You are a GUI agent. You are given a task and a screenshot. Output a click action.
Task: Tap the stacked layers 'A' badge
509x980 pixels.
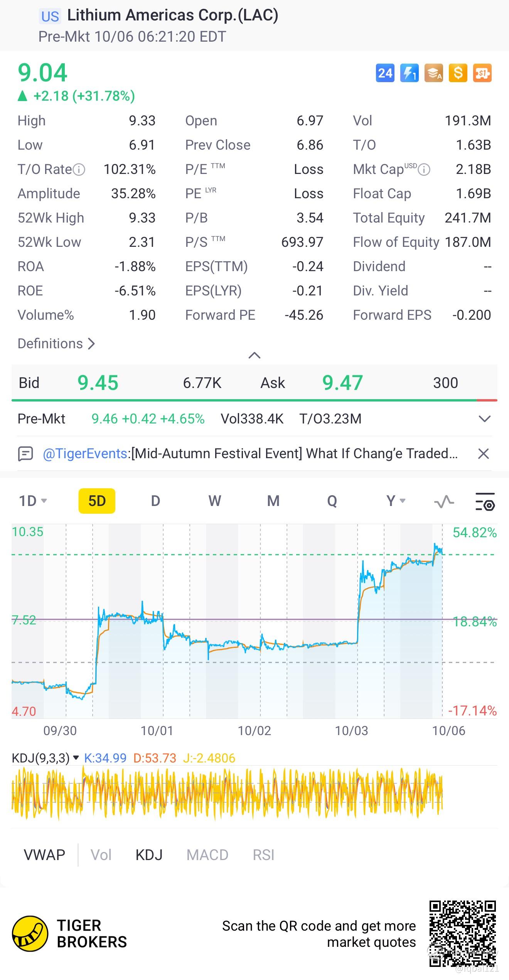click(x=433, y=73)
